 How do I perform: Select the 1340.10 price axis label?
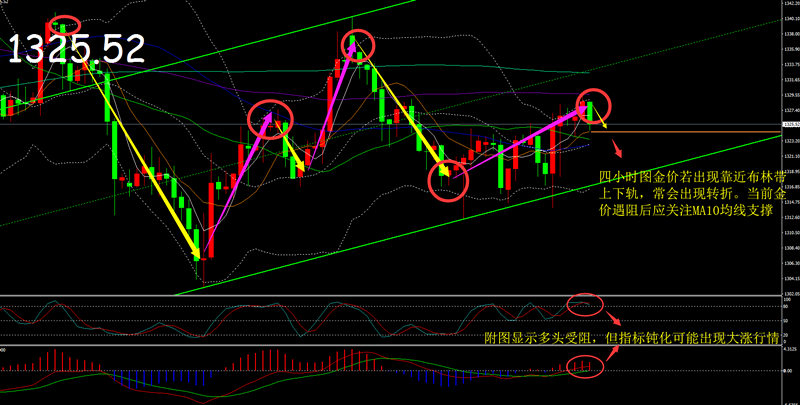pyautogui.click(x=791, y=19)
